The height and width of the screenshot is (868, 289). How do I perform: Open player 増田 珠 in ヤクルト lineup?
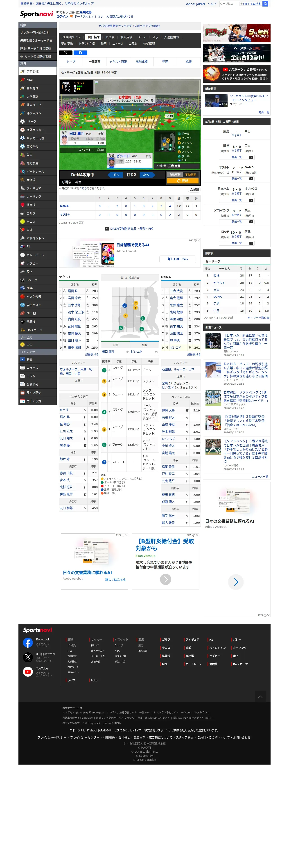pyautogui.click(x=73, y=291)
